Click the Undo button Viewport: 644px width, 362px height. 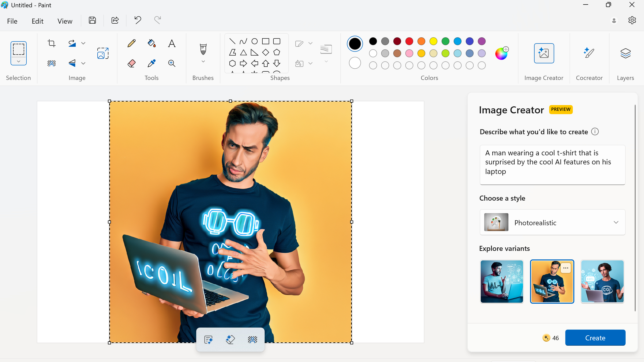click(138, 20)
